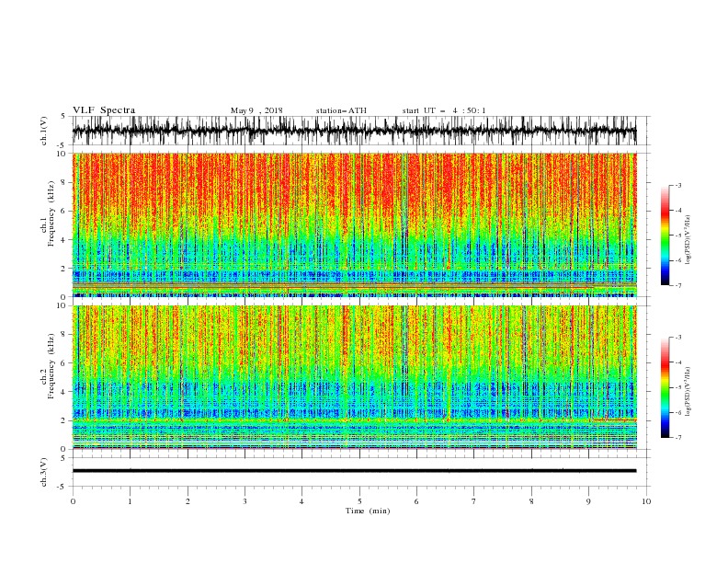
Task: Click the "ch.3(V)" axis label
Action: [x=44, y=472]
